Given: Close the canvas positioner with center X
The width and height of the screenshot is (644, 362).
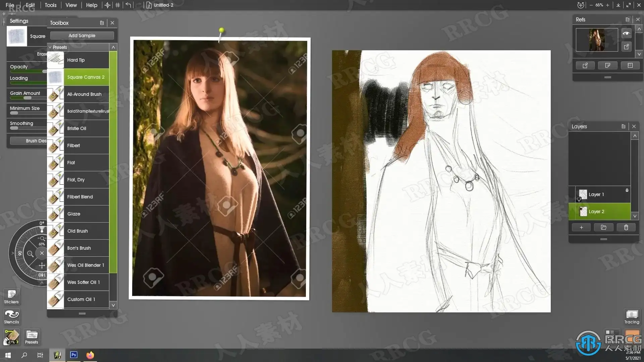Looking at the screenshot, I should pos(42,253).
